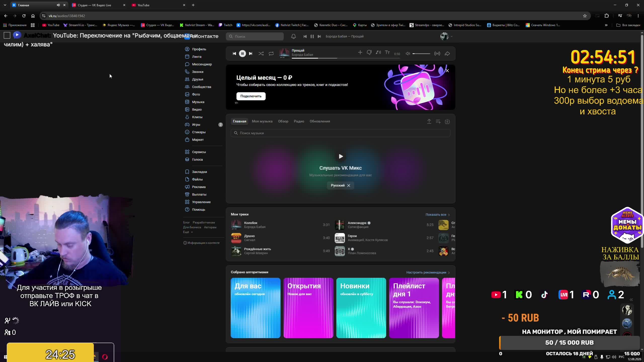Skip forward in the top header mini-player
Screen dimensions: 644x362
[x=319, y=36]
